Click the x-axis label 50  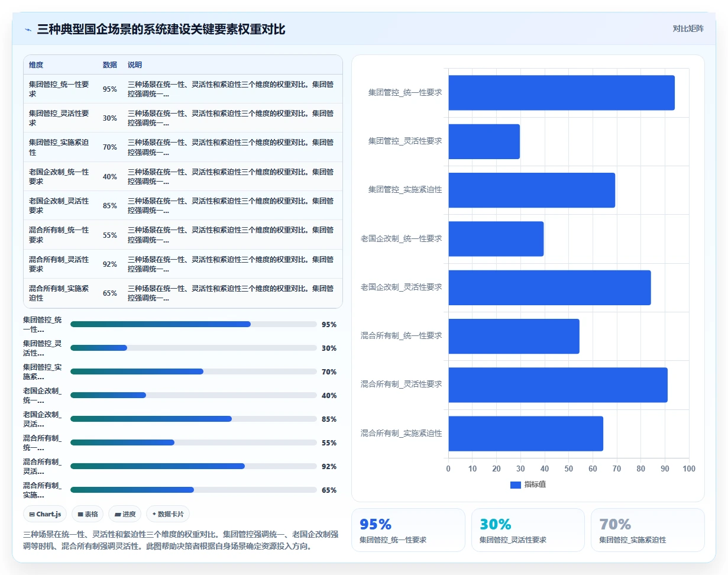pyautogui.click(x=568, y=469)
